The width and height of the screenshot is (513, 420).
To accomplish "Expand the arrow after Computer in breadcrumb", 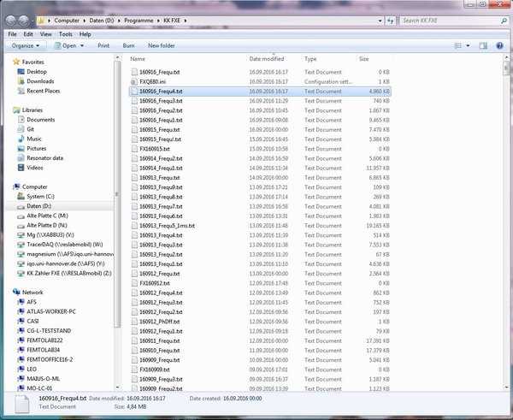I will (x=84, y=21).
